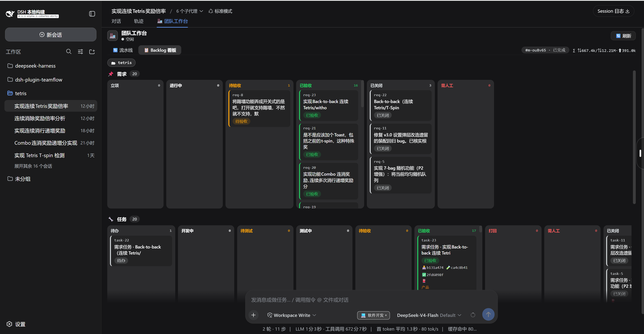Switch to the 轨迹 tab

[x=139, y=21]
